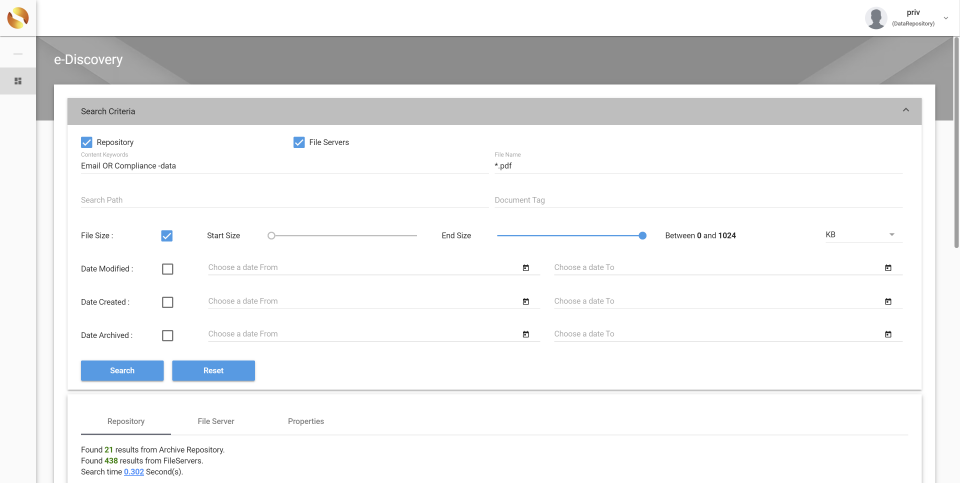
Task: Click the (DataRepository) label under priv
Action: tap(913, 24)
